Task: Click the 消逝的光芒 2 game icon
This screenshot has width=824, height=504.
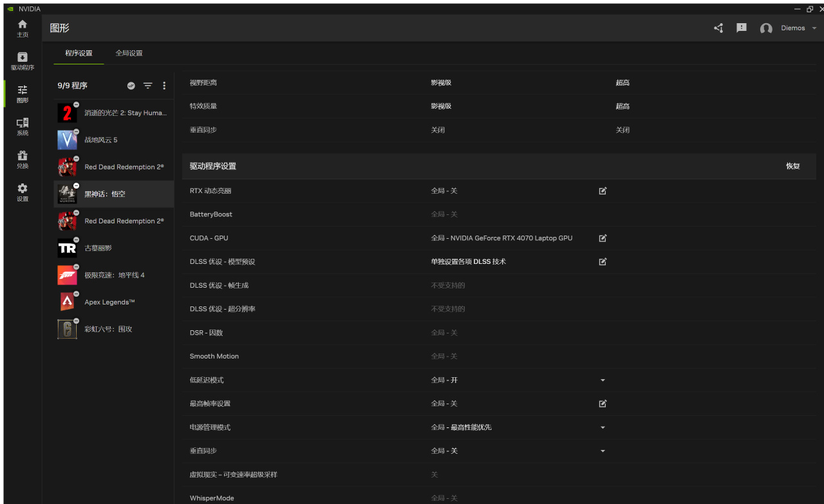Action: point(67,113)
